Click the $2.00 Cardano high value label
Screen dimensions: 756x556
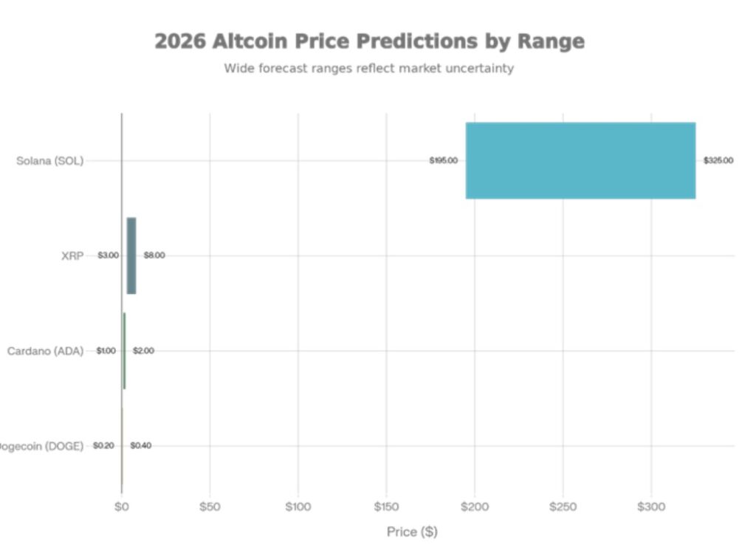(143, 351)
